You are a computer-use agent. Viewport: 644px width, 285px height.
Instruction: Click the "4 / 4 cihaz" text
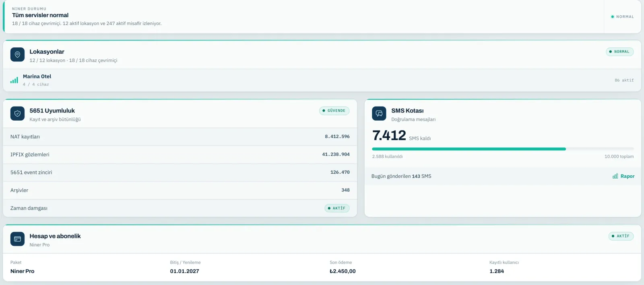(x=36, y=84)
